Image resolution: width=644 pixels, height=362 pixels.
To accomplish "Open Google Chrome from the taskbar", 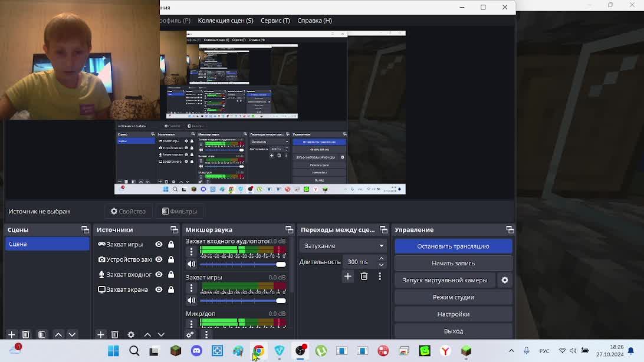I will pyautogui.click(x=259, y=351).
